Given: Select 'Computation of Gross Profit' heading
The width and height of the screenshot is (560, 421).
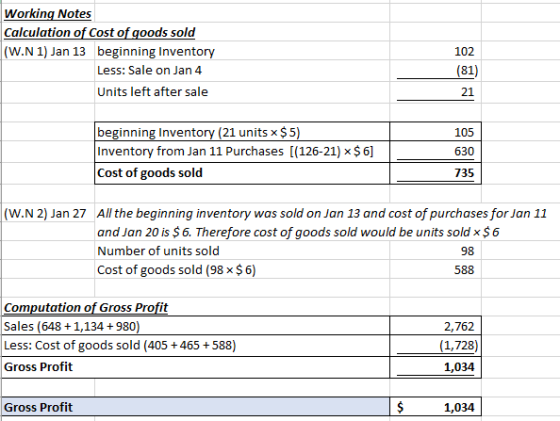Looking at the screenshot, I should pyautogui.click(x=86, y=307).
